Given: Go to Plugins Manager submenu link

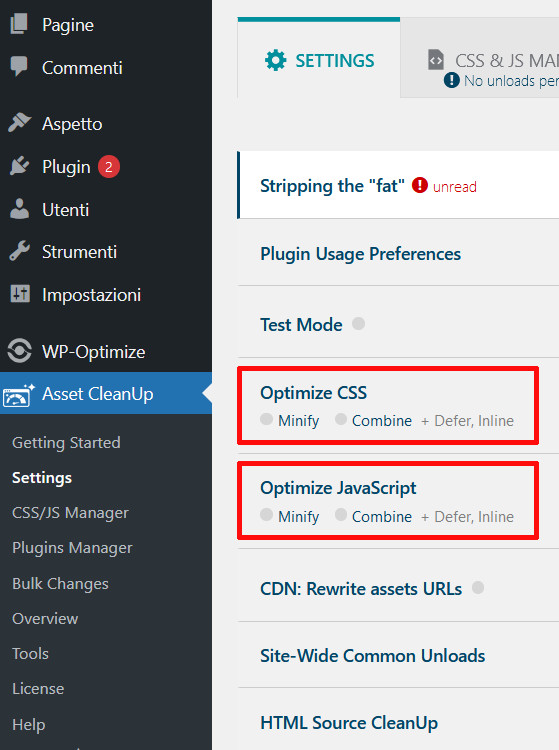Looking at the screenshot, I should (72, 547).
